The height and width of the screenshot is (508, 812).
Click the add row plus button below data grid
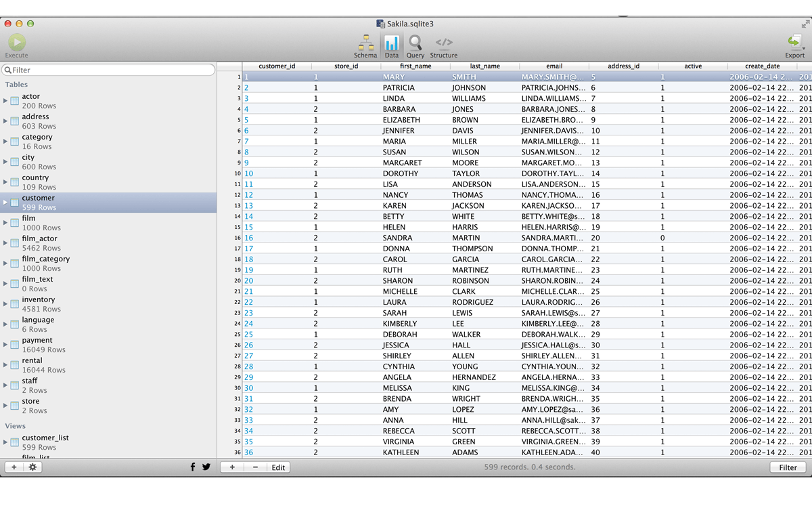(x=232, y=467)
